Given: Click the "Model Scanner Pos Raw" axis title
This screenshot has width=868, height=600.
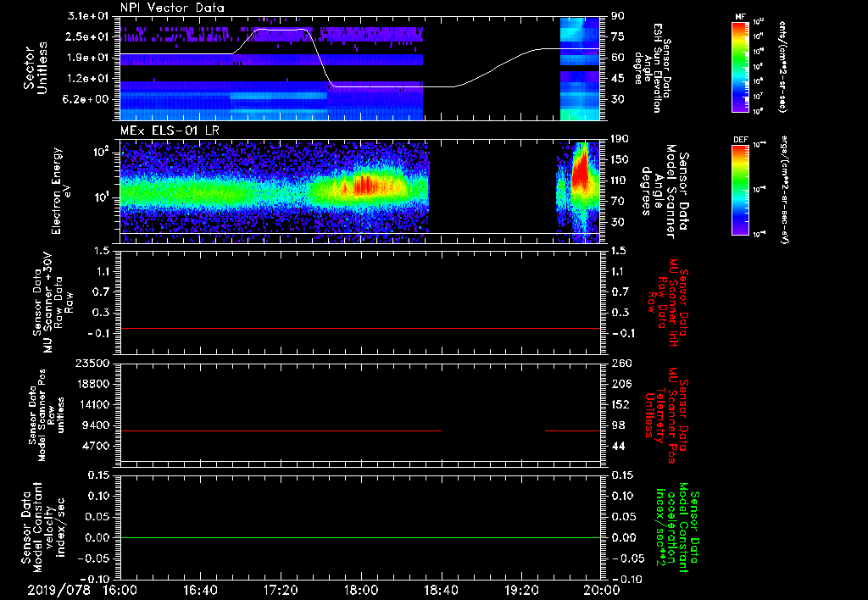Looking at the screenshot, I should [46, 415].
